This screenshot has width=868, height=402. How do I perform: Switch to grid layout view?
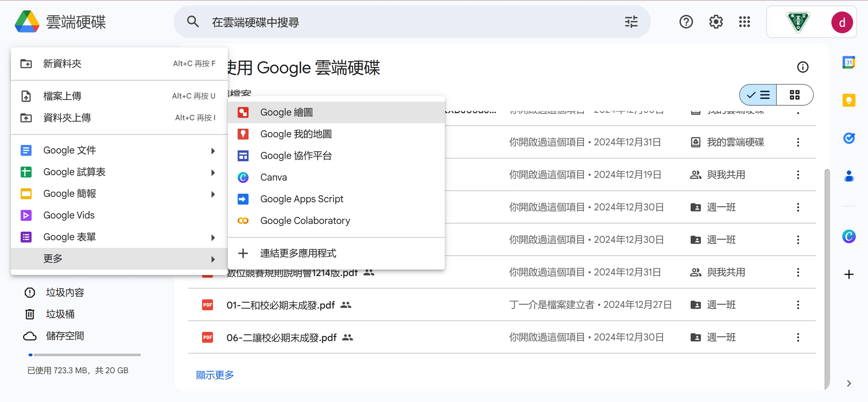pyautogui.click(x=794, y=95)
